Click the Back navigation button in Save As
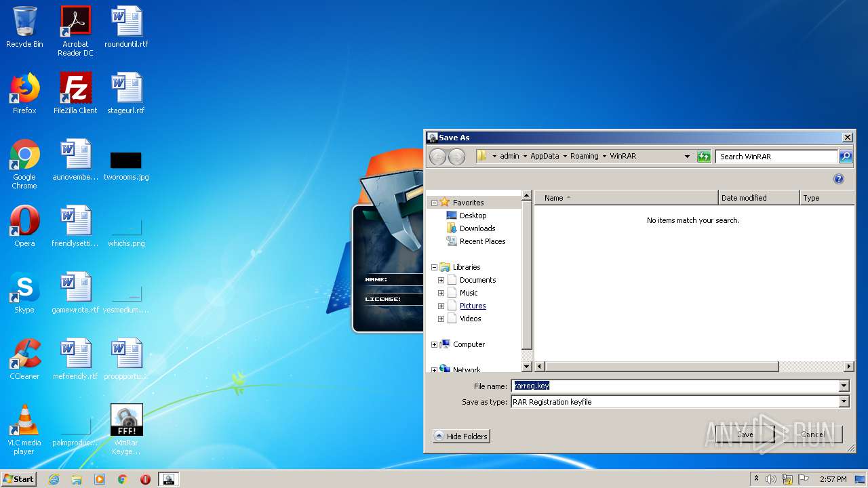The width and height of the screenshot is (868, 488). (438, 157)
